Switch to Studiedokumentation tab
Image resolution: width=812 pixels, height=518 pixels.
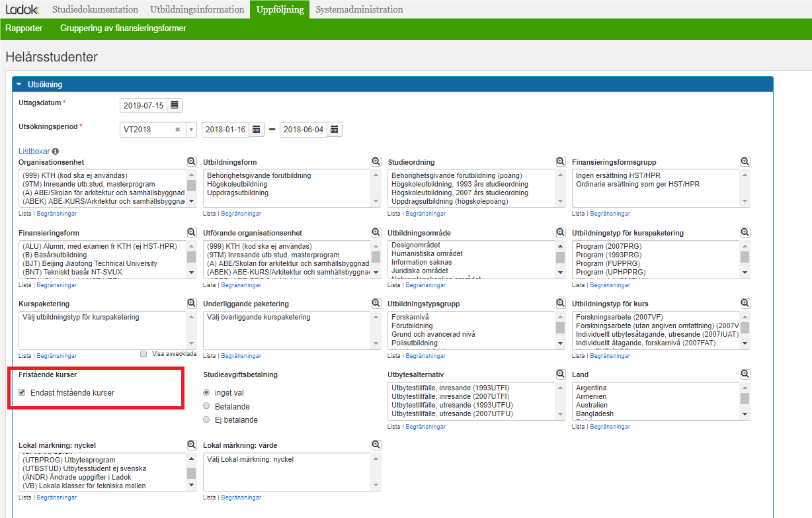tap(95, 9)
